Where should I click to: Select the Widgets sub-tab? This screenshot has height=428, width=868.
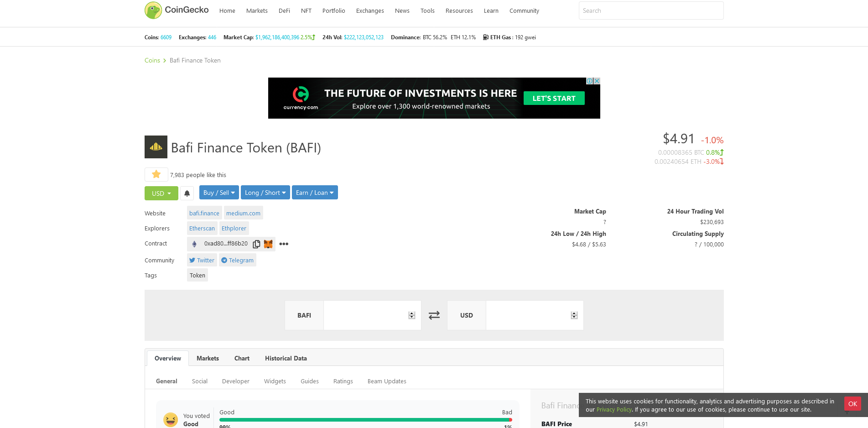[x=275, y=381]
